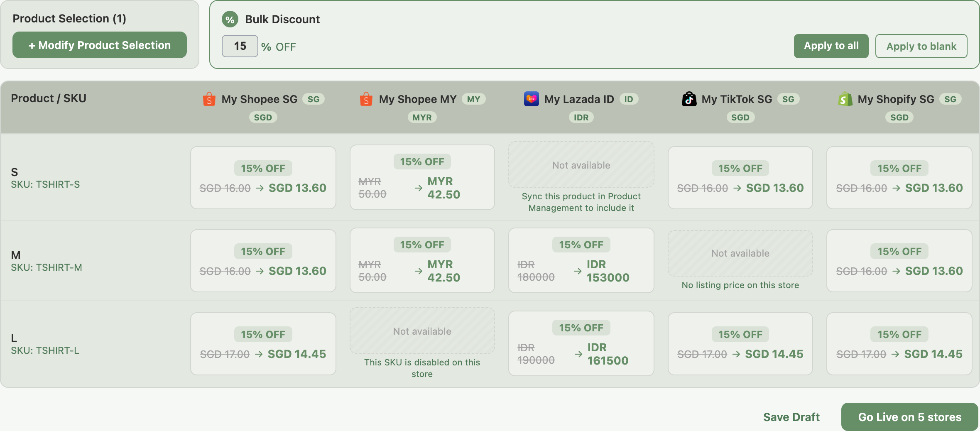Click SGD currency badge under My Shopee SG
Viewport: 980px width, 431px height.
pyautogui.click(x=263, y=118)
